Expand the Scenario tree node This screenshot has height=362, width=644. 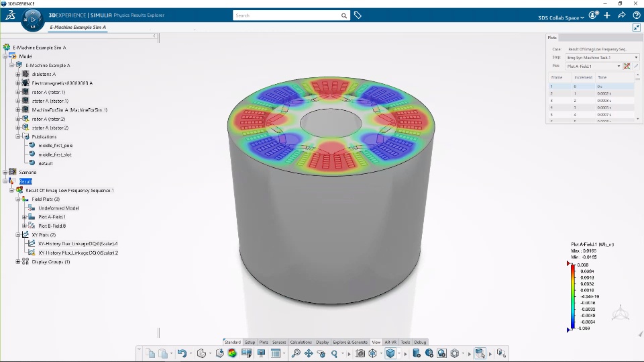(5, 173)
